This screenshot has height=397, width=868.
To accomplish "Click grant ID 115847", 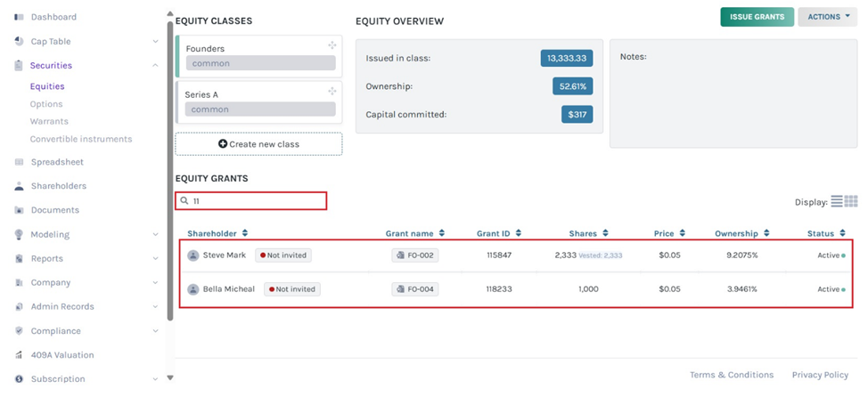I will pyautogui.click(x=499, y=255).
